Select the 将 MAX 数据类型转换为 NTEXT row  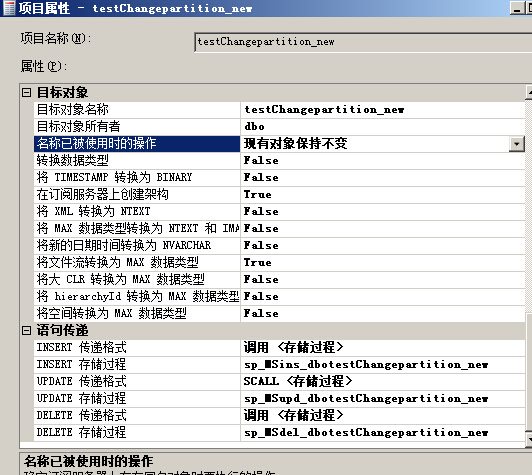pos(280,228)
